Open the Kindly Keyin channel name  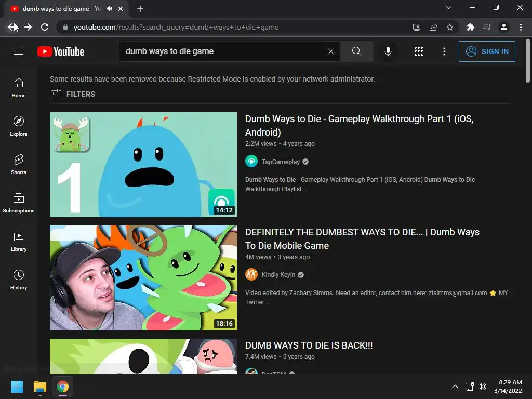coord(278,274)
